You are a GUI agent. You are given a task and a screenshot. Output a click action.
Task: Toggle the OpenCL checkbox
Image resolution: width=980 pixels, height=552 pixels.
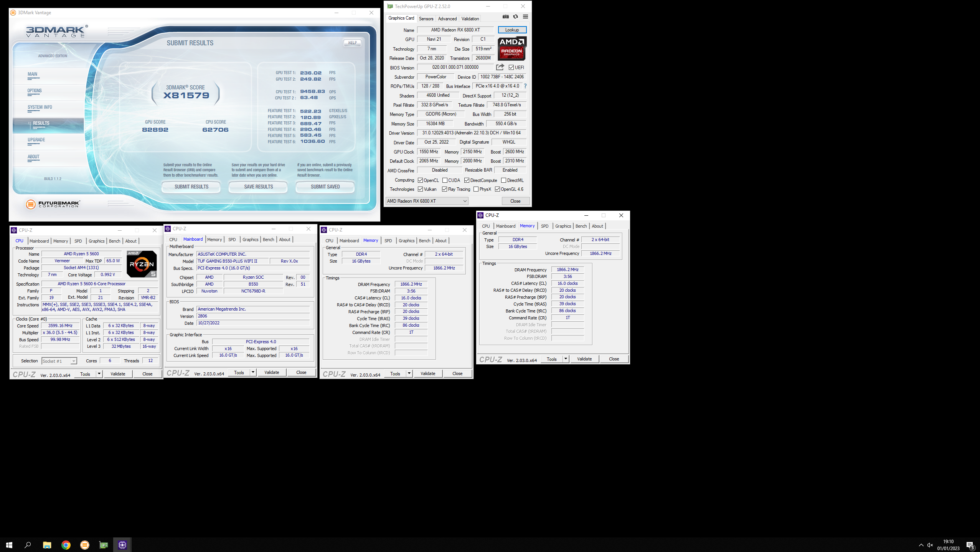420,180
